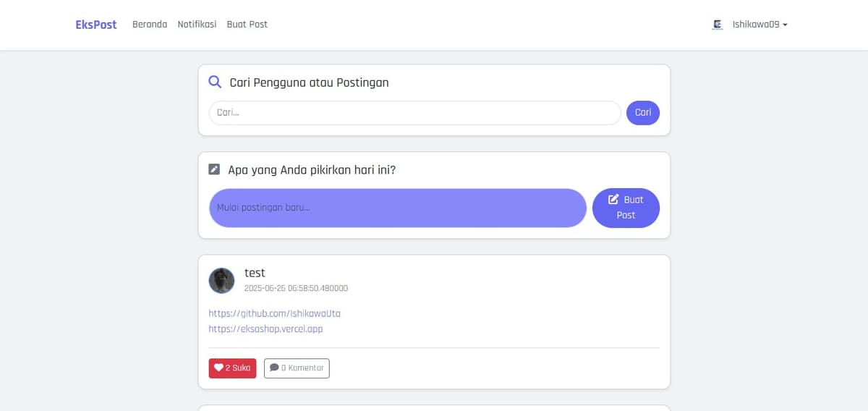Click the magnifying glass search icon

click(215, 82)
